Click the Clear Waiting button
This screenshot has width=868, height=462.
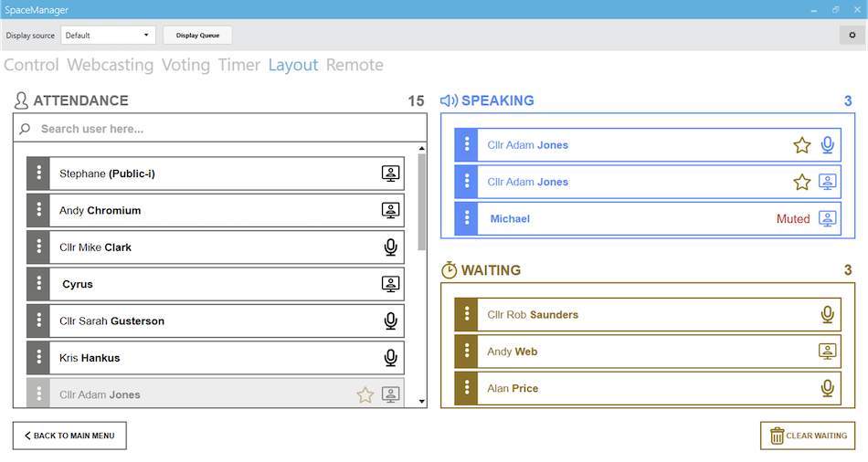(x=808, y=436)
